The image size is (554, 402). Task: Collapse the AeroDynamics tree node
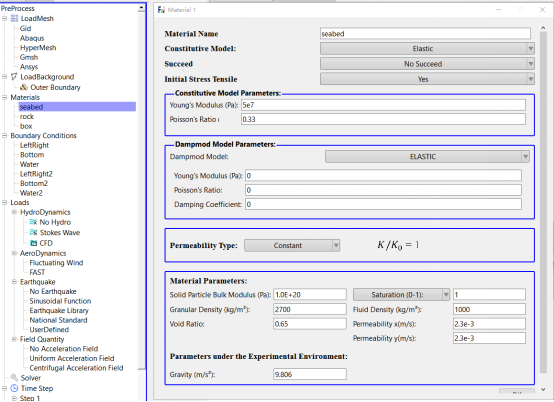click(14, 253)
